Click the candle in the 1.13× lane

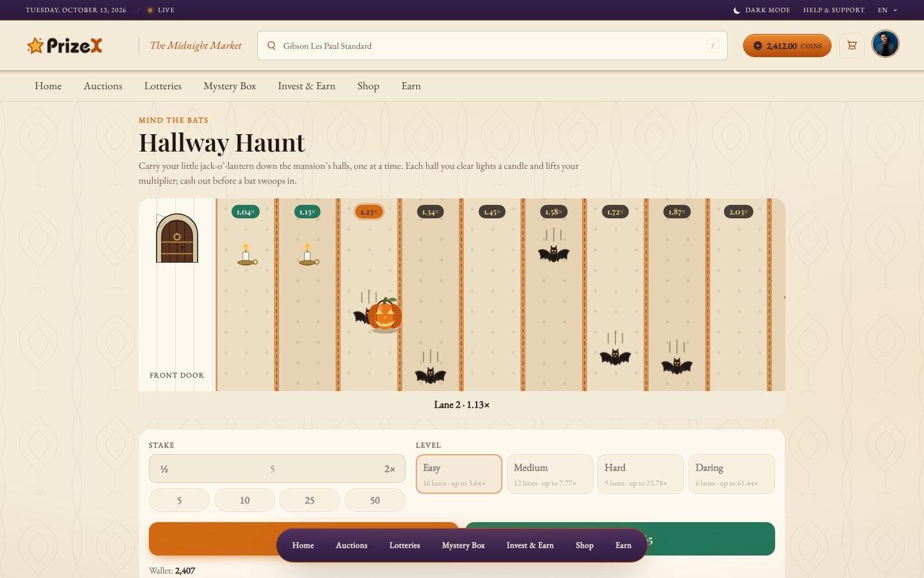308,254
